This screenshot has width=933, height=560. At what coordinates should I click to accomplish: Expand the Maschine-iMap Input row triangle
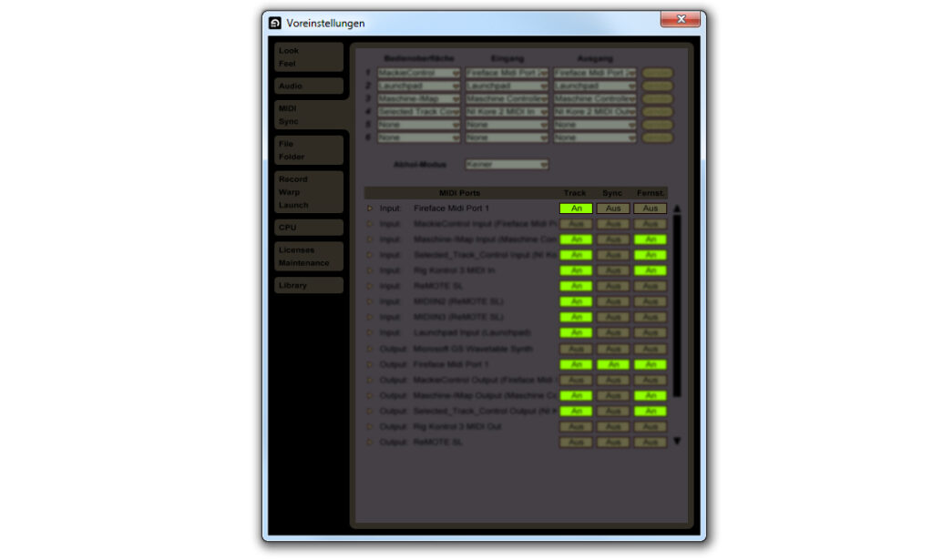pos(370,239)
